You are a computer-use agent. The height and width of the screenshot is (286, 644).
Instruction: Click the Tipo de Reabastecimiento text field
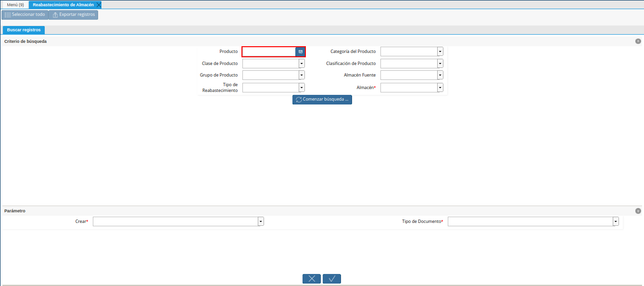click(x=271, y=88)
